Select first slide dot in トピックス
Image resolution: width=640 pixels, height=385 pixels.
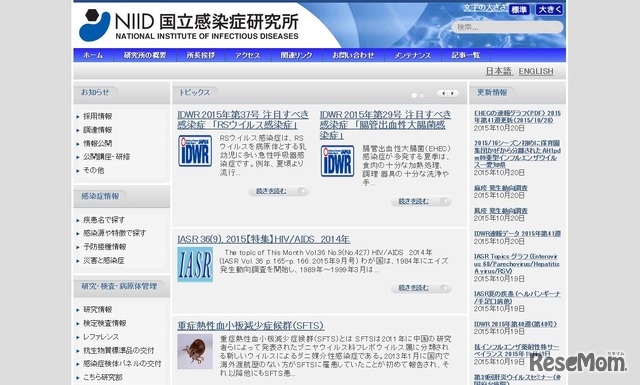click(414, 95)
